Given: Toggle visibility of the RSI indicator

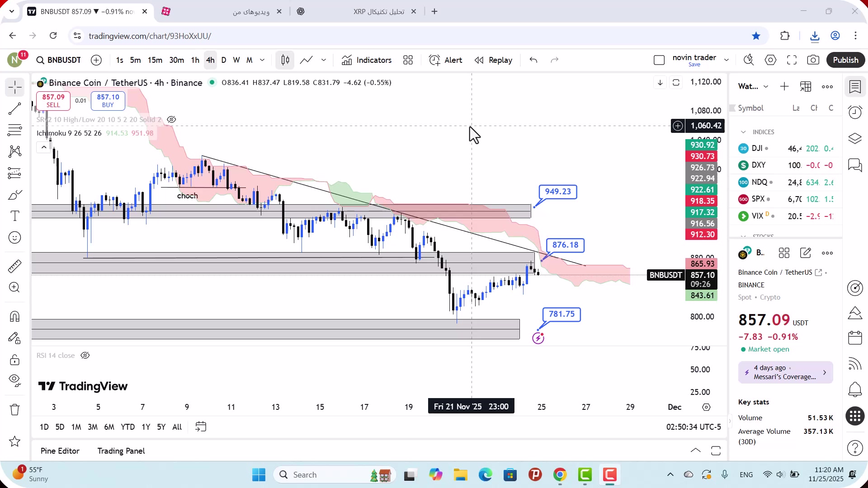Looking at the screenshot, I should 85,356.
